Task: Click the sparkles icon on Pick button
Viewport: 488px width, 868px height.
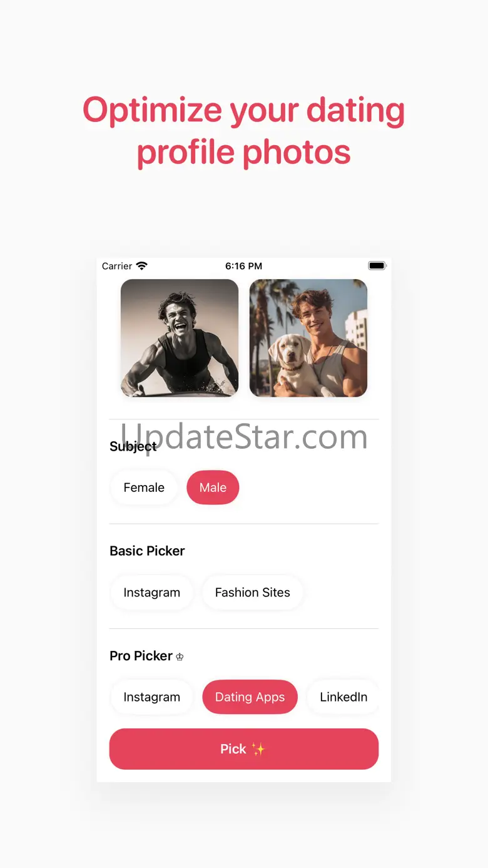Action: pos(258,748)
